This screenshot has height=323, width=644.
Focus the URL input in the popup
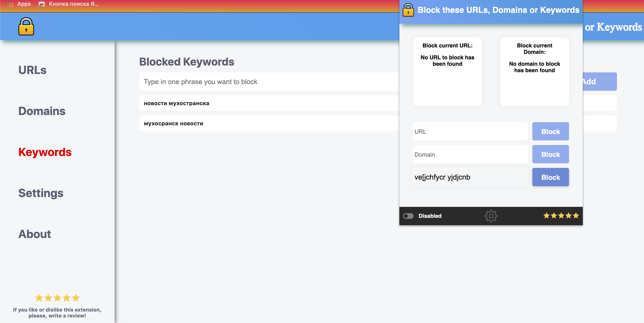coord(470,131)
